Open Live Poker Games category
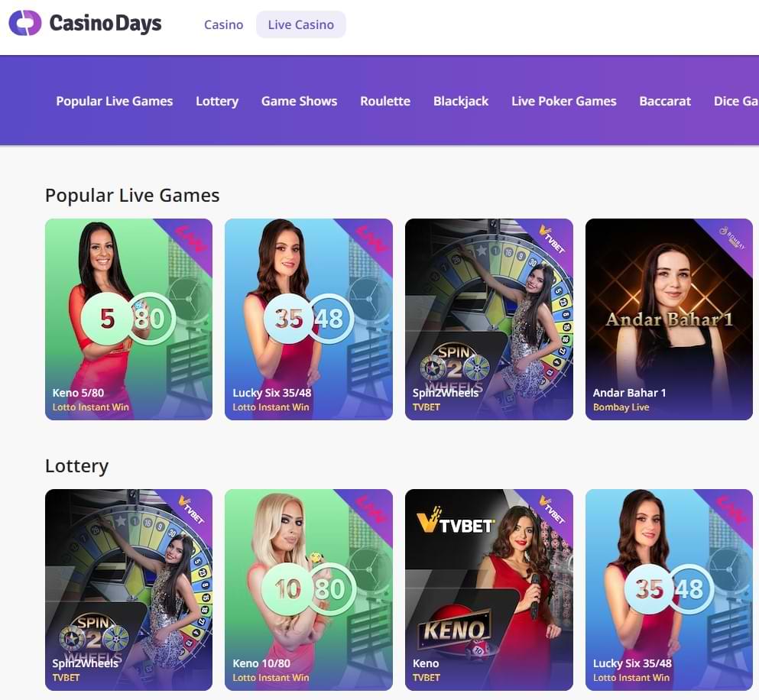 pos(564,101)
